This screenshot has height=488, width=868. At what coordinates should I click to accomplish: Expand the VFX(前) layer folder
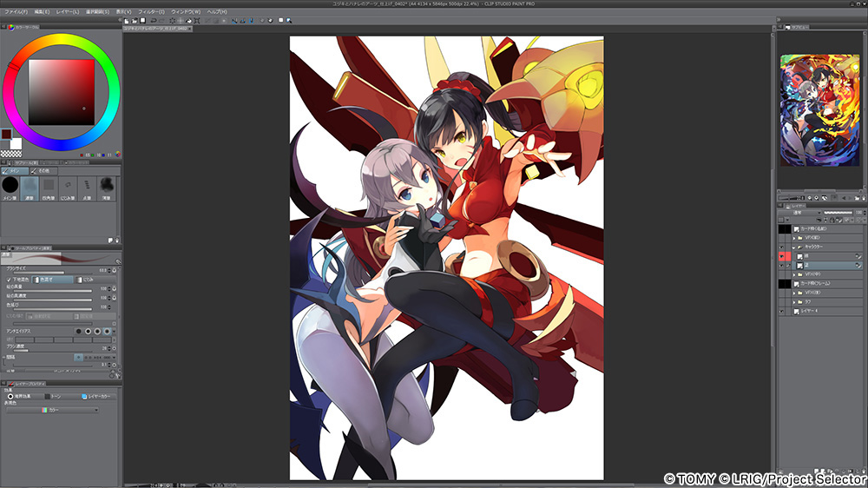(794, 238)
